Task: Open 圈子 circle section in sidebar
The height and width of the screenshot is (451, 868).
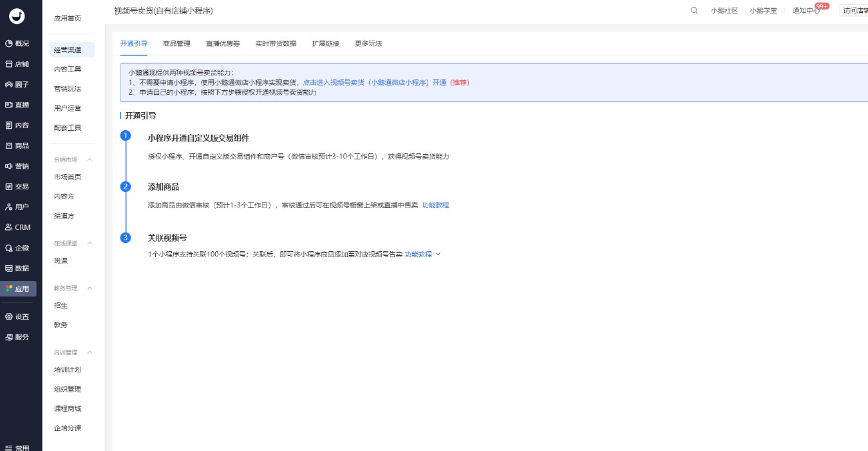Action: pyautogui.click(x=18, y=84)
